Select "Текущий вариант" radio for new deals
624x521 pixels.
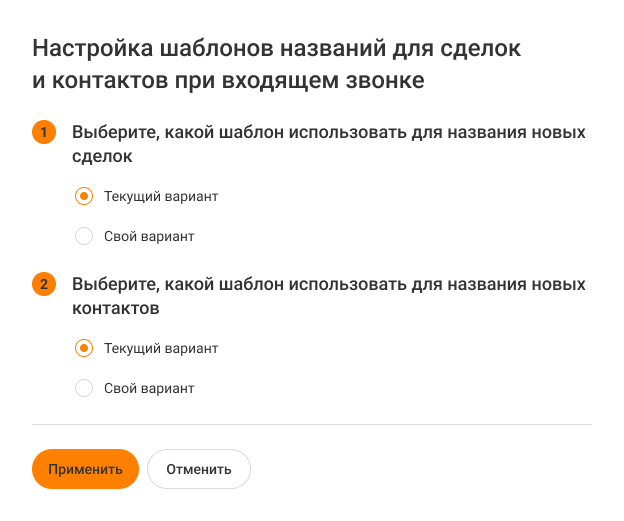click(85, 196)
